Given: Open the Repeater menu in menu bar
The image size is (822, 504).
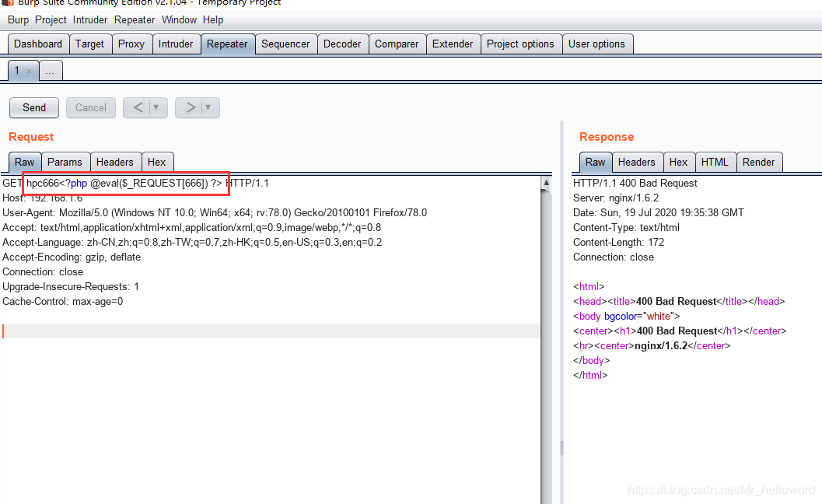Looking at the screenshot, I should click(x=135, y=20).
